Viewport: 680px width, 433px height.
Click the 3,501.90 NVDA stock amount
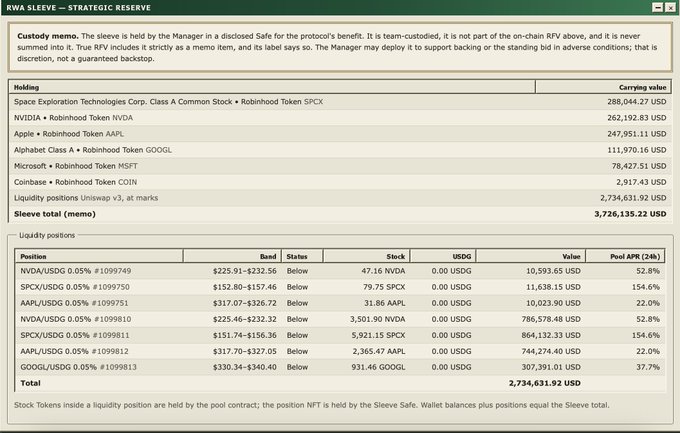pyautogui.click(x=378, y=319)
